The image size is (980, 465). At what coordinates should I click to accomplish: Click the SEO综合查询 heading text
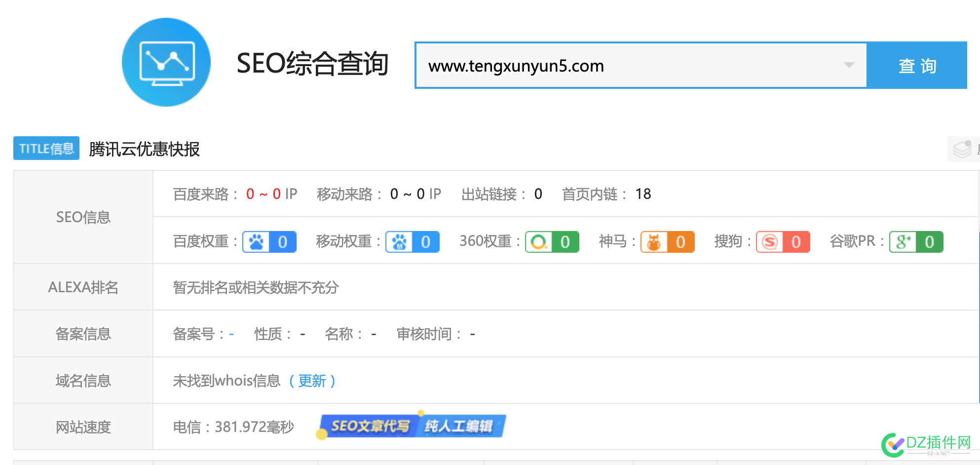click(x=312, y=63)
